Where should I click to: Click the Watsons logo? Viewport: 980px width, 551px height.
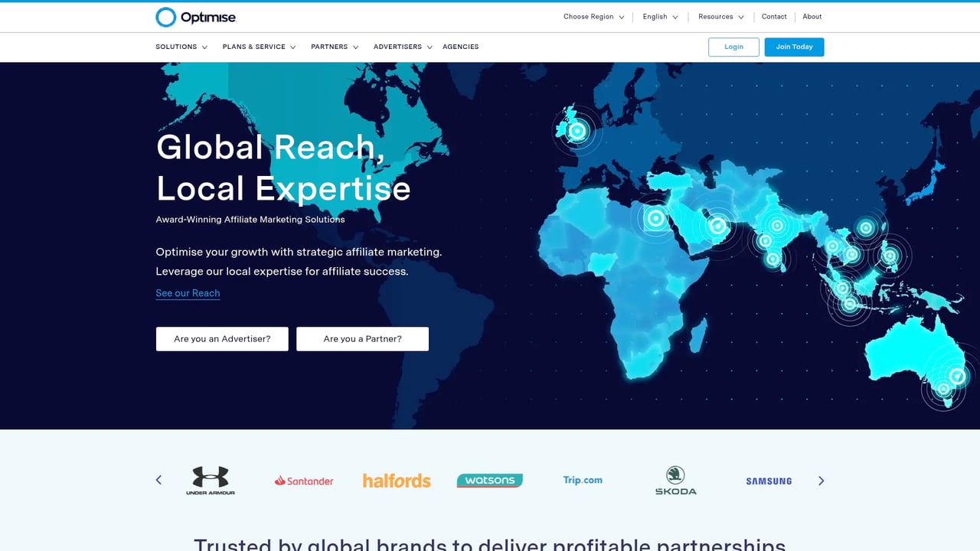(489, 481)
